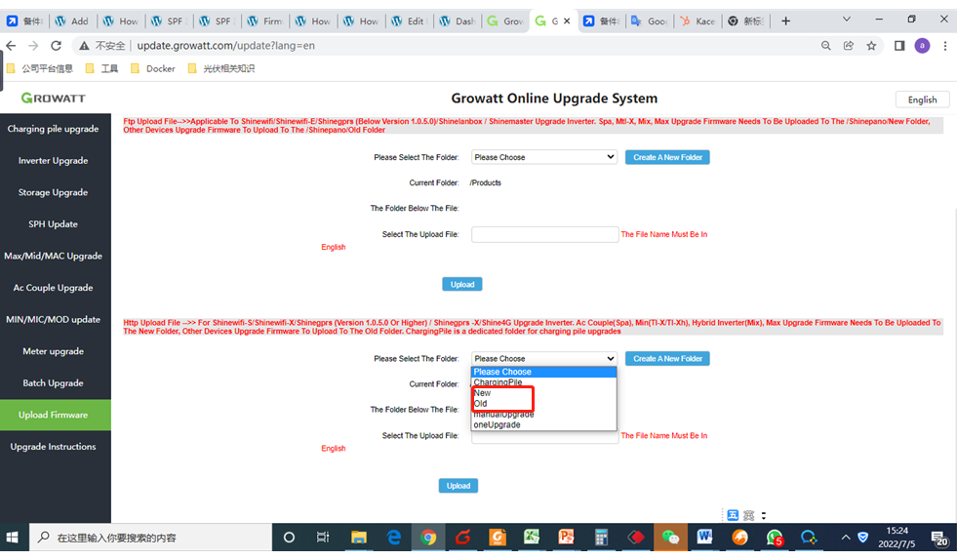Switch to Chrome on taskbar

click(x=428, y=538)
